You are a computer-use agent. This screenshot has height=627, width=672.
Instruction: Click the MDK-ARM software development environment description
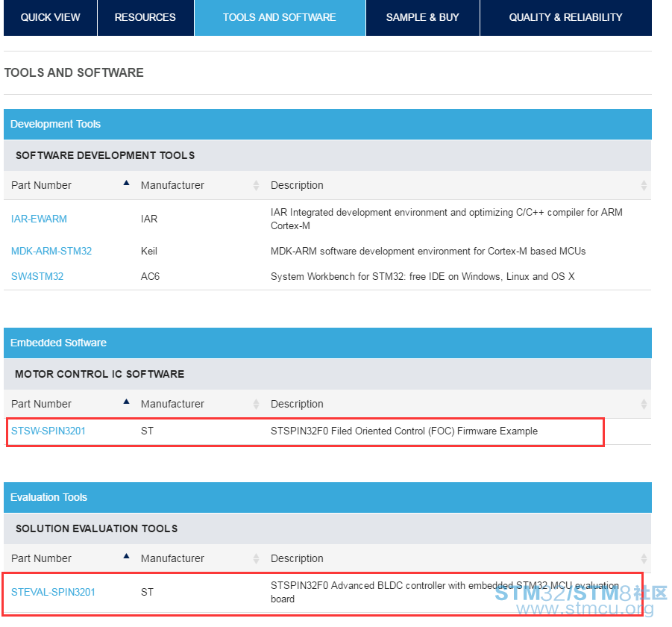click(x=428, y=252)
